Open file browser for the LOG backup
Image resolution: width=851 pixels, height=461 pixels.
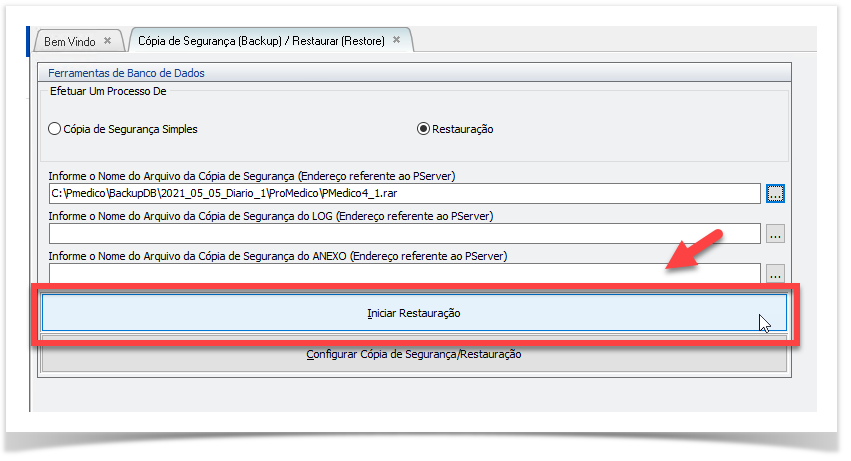776,233
